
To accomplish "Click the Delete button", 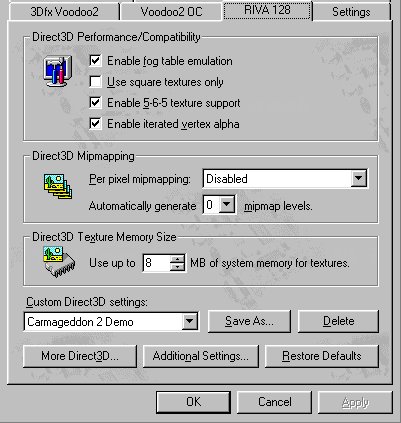I will (338, 321).
